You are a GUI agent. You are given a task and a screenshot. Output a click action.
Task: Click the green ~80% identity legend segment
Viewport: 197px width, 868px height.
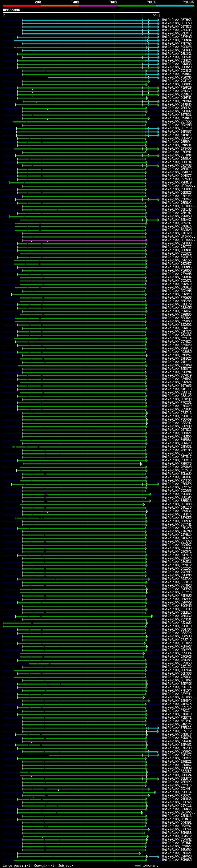137,6
